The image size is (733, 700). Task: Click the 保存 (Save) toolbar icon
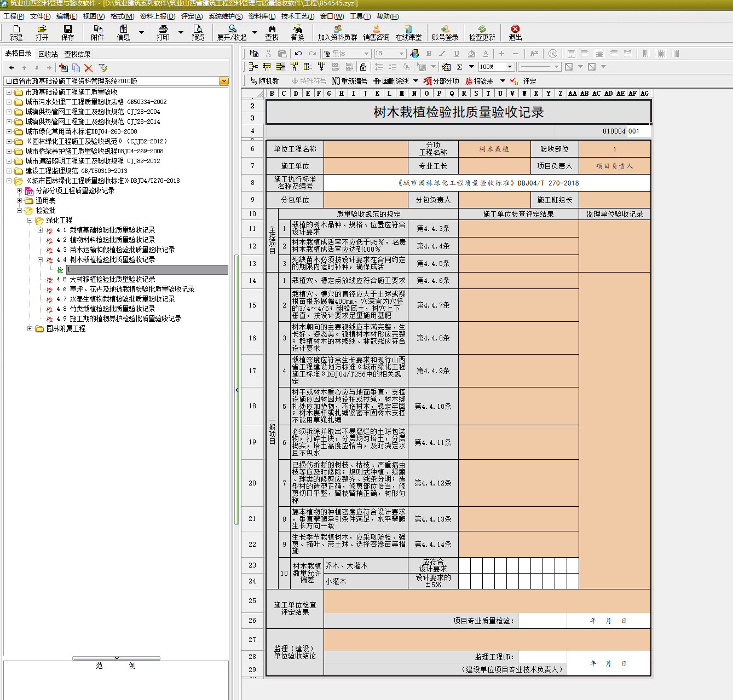coord(68,33)
